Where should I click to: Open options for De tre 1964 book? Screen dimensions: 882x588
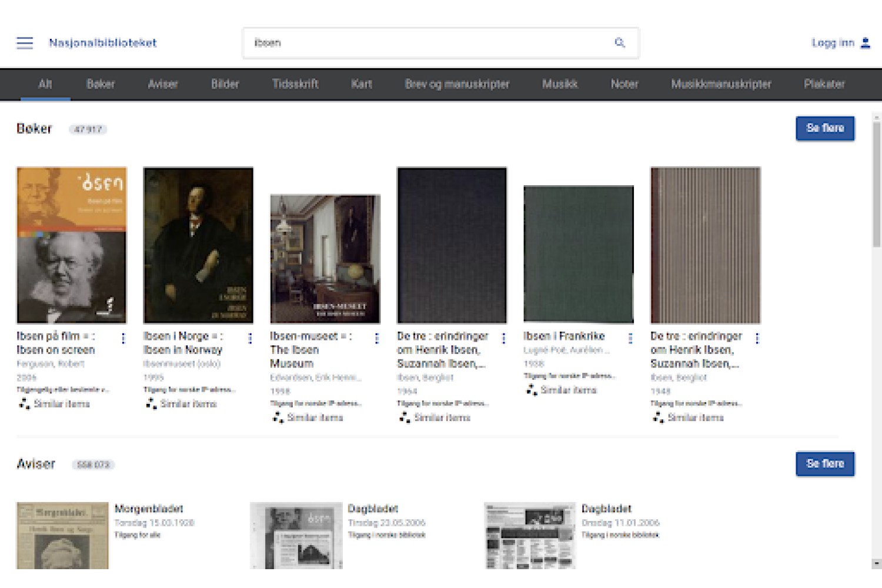pyautogui.click(x=503, y=338)
